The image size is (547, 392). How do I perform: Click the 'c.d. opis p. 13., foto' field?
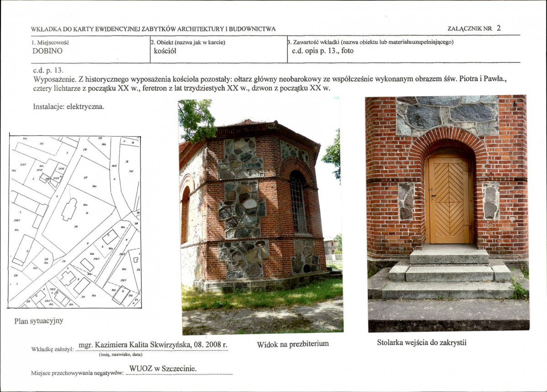point(323,51)
